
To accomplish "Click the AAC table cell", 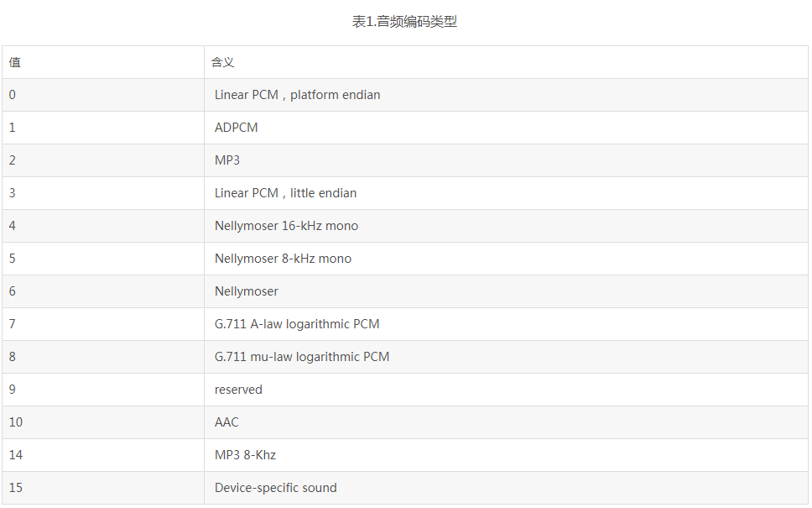I will point(506,422).
